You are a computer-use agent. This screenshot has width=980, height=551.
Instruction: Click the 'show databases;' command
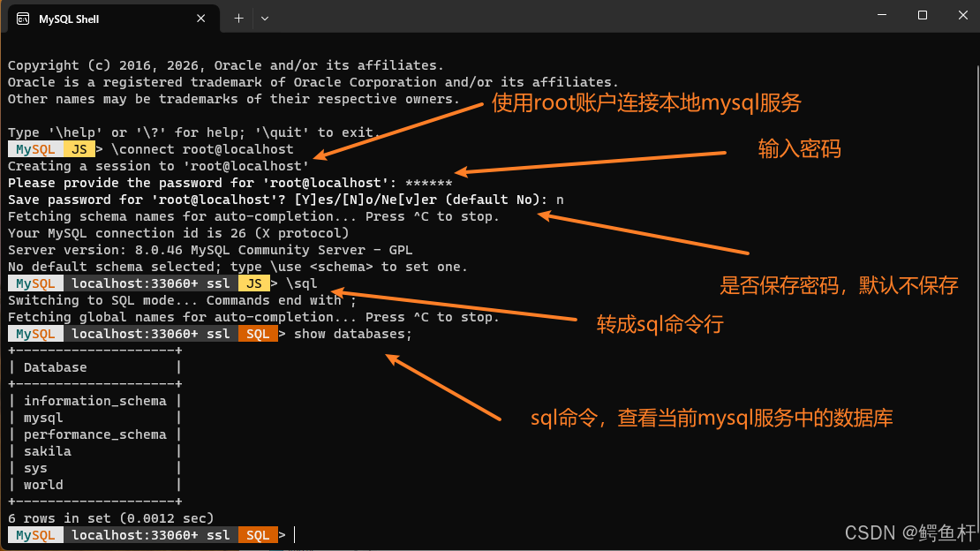pos(353,334)
